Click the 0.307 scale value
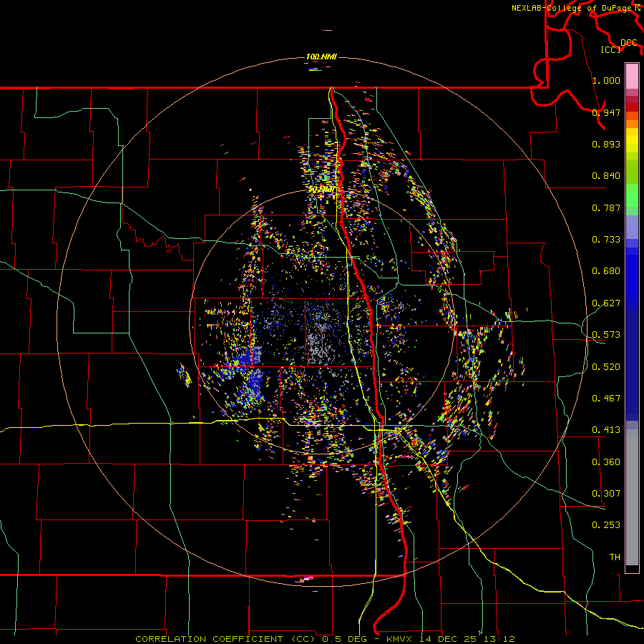This screenshot has height=644, width=644. [x=606, y=494]
